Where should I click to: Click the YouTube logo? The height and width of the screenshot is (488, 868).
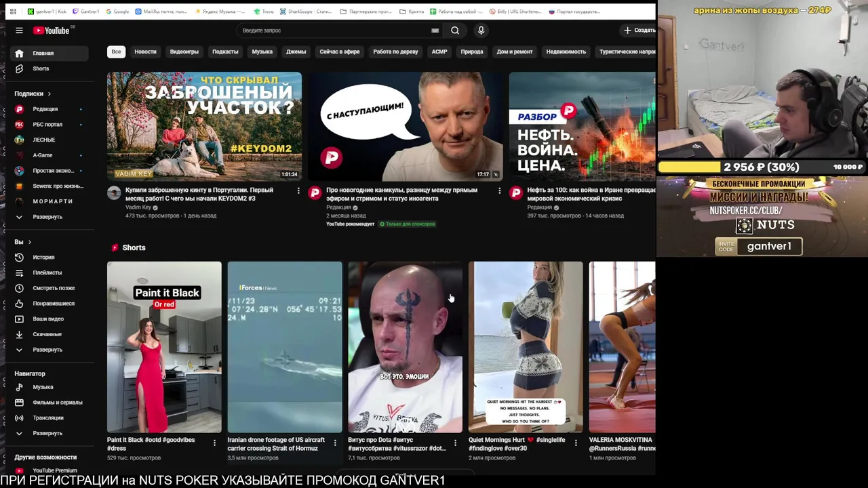pos(52,30)
